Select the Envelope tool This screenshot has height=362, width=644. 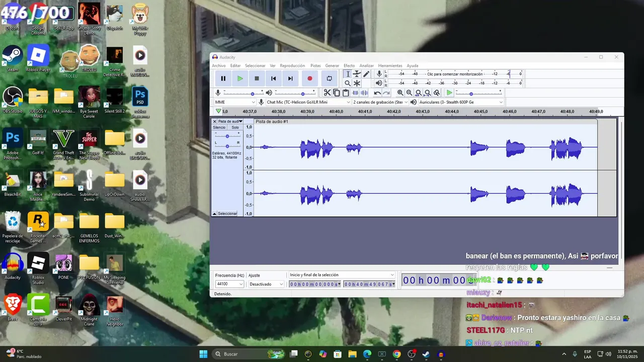[357, 74]
